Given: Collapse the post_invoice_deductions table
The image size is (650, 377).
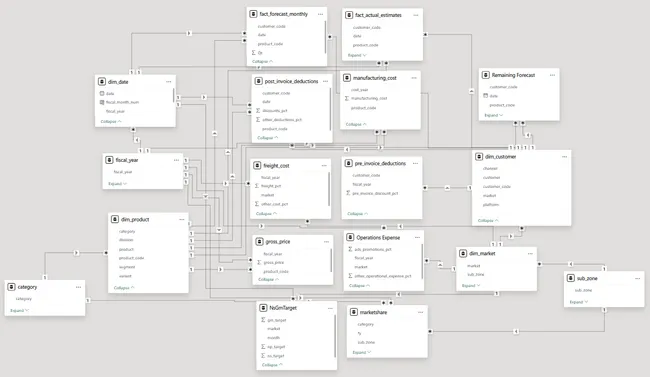Looking at the screenshot, I should [268, 138].
